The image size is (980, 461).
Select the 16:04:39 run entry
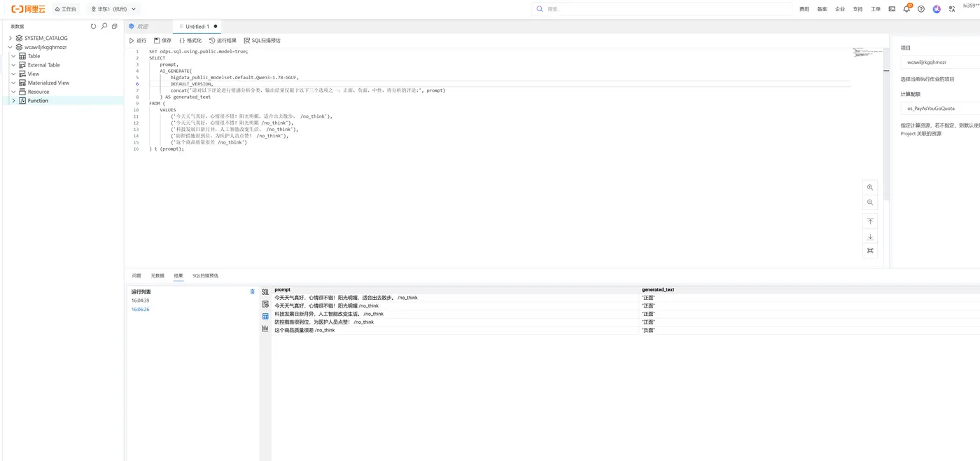141,301
